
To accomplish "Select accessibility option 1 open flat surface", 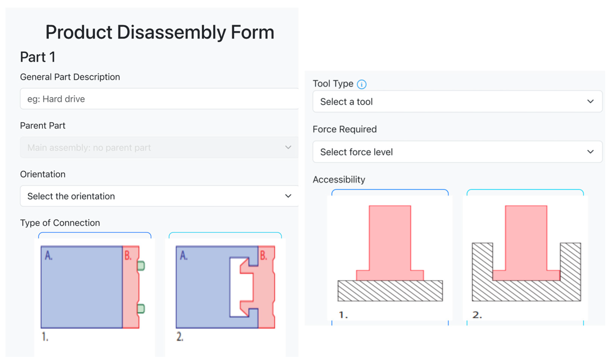I will (390, 258).
